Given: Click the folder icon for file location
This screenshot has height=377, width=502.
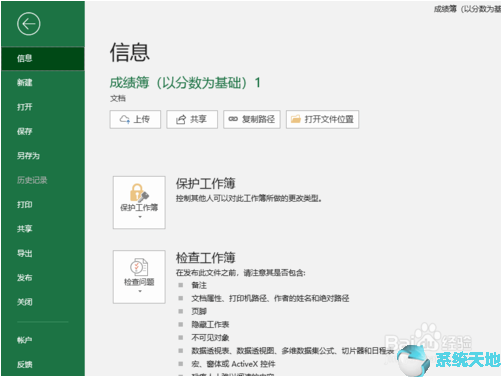Looking at the screenshot, I should pos(296,119).
